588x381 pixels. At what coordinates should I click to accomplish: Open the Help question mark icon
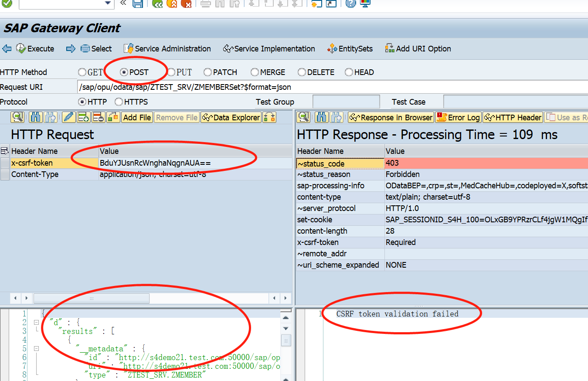click(350, 3)
